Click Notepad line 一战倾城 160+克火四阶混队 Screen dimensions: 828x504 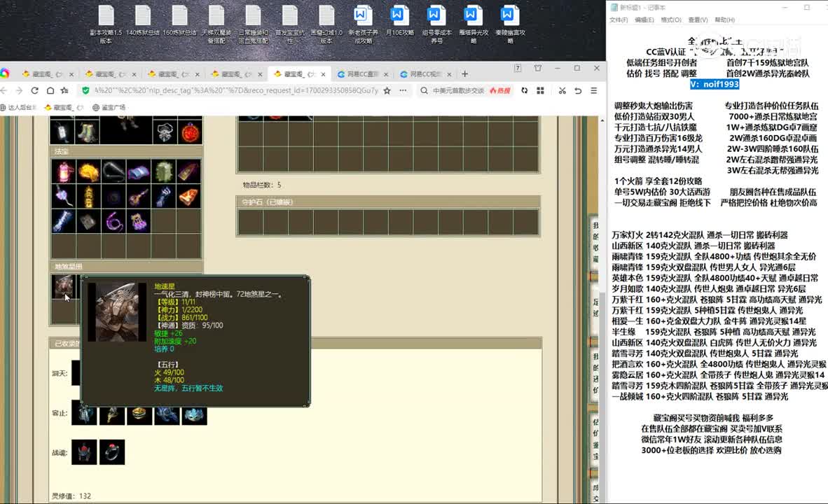click(x=700, y=396)
